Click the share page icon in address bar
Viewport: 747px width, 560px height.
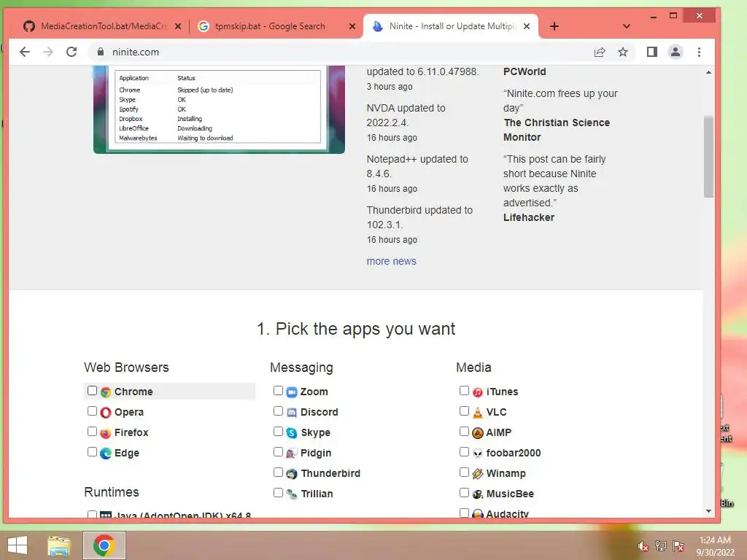click(x=600, y=52)
